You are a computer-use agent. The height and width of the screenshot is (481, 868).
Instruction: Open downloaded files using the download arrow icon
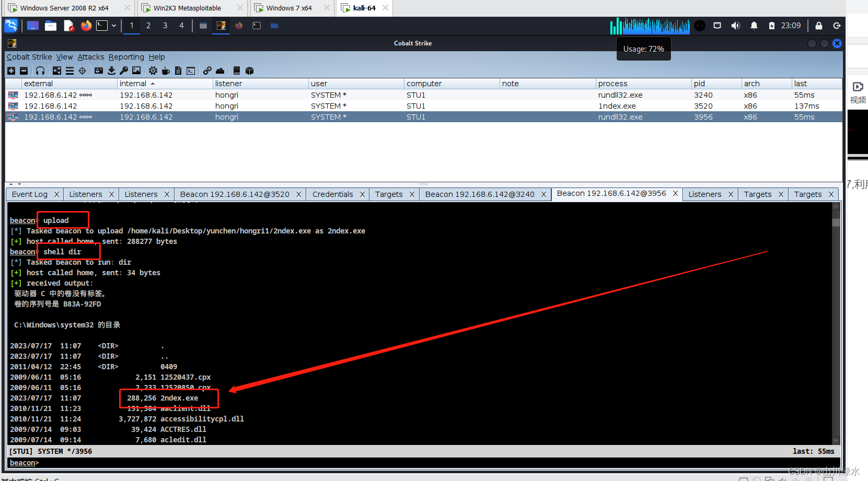coord(111,71)
